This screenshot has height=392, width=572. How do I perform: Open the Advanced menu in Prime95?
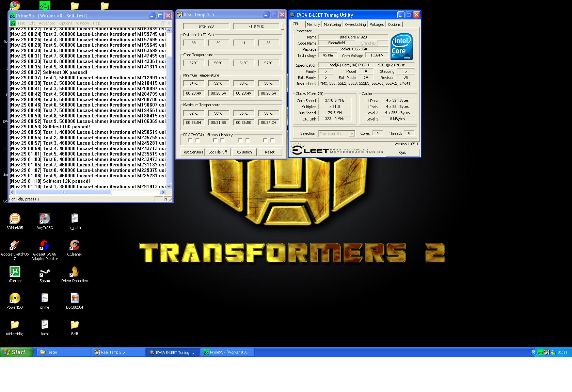click(x=47, y=23)
